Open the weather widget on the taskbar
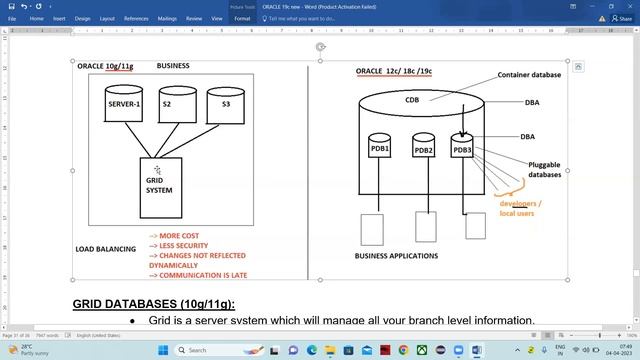The height and width of the screenshot is (360, 640). click(x=29, y=350)
